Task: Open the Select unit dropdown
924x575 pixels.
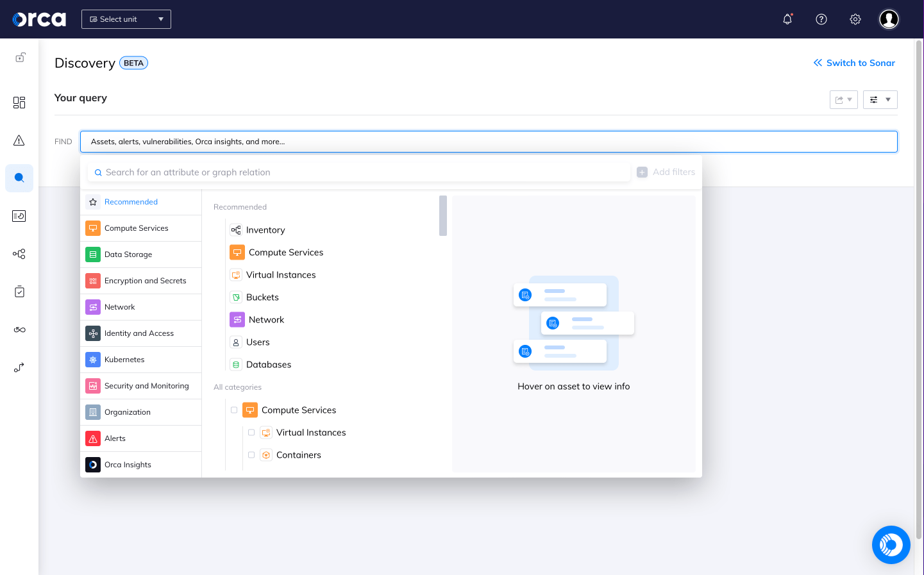Action: [126, 19]
